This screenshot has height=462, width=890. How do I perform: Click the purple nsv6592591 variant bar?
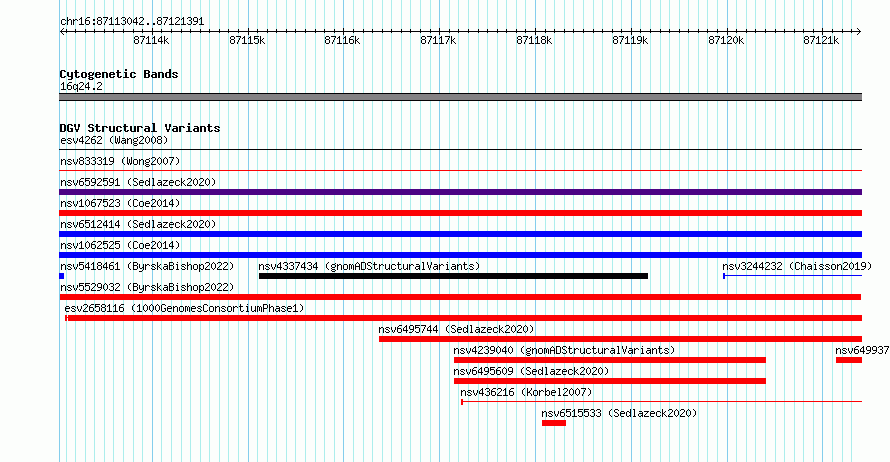coord(460,192)
